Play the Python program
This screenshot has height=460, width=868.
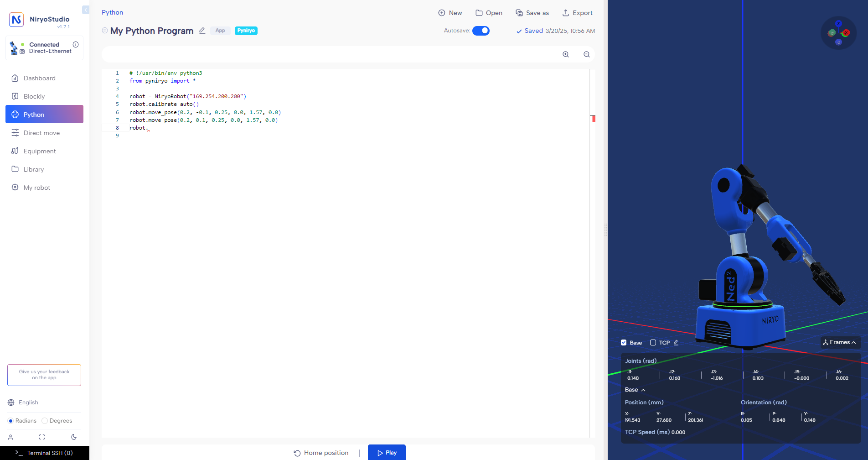pyautogui.click(x=387, y=453)
